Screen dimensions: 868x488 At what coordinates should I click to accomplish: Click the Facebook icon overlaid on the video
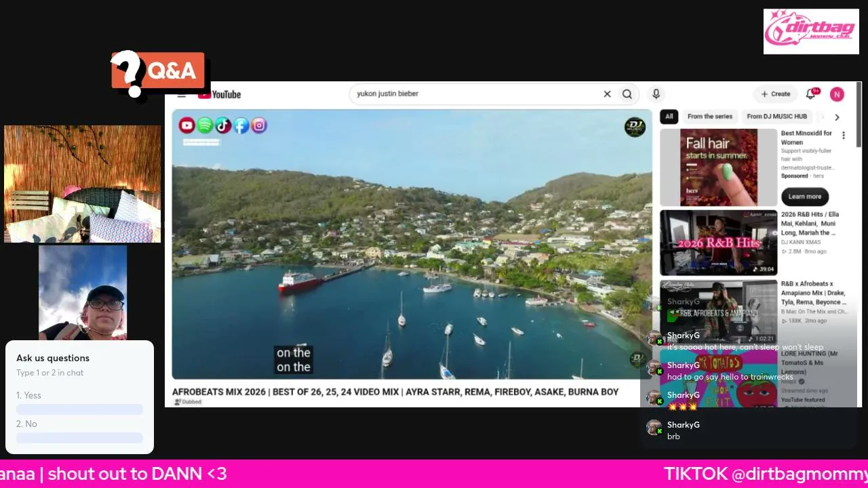click(241, 125)
